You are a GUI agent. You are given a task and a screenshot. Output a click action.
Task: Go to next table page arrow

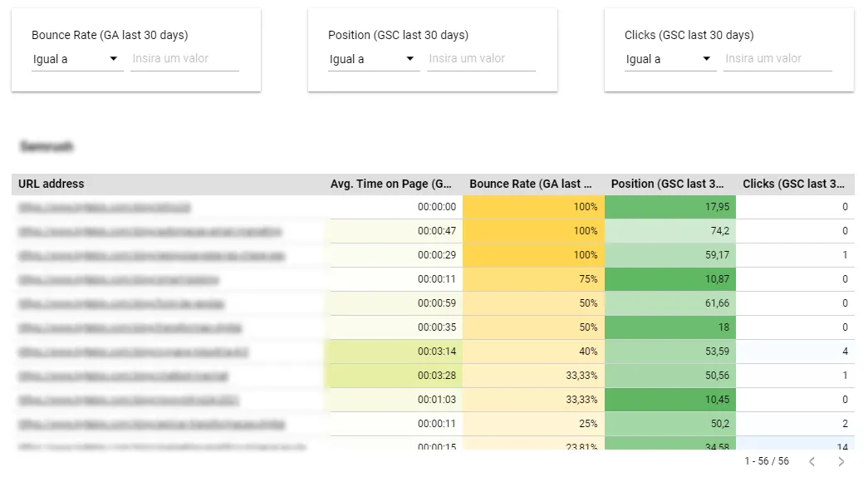pyautogui.click(x=841, y=461)
